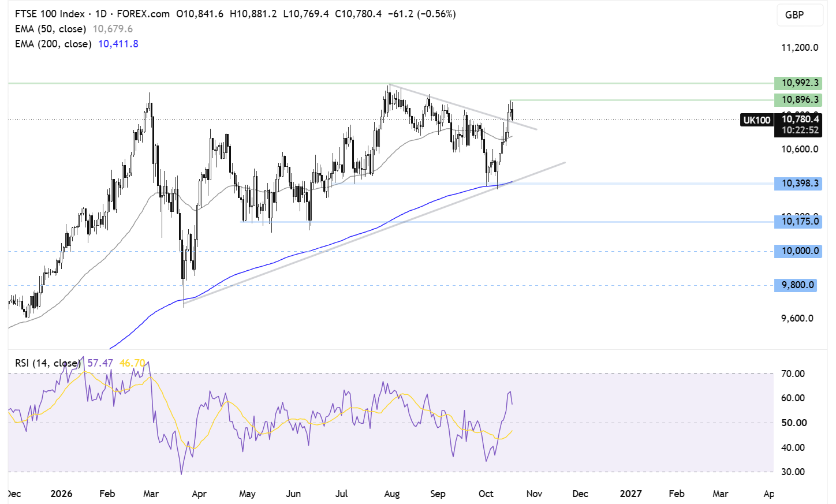The width and height of the screenshot is (836, 504).
Task: Click the May label on the time axis
Action: click(x=247, y=494)
